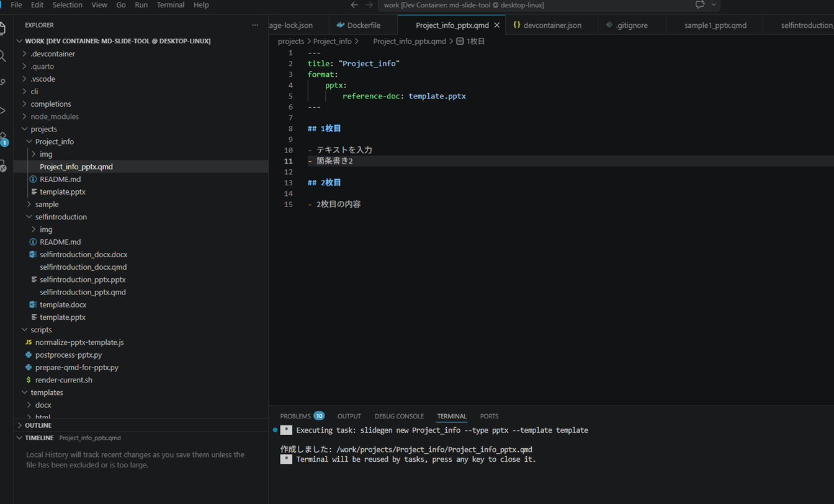This screenshot has height=504, width=834.
Task: Select Project_info_pptx.qmd in the file tree
Action: [x=76, y=167]
